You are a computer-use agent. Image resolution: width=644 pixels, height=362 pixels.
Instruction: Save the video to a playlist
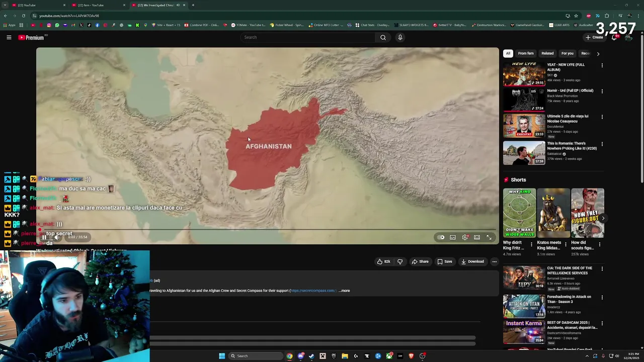click(x=445, y=261)
